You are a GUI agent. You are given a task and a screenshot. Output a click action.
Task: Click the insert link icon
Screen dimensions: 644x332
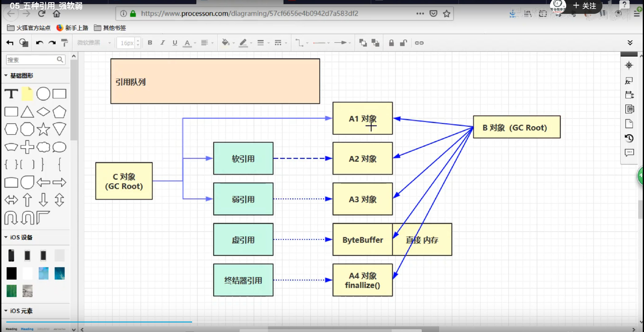click(419, 43)
